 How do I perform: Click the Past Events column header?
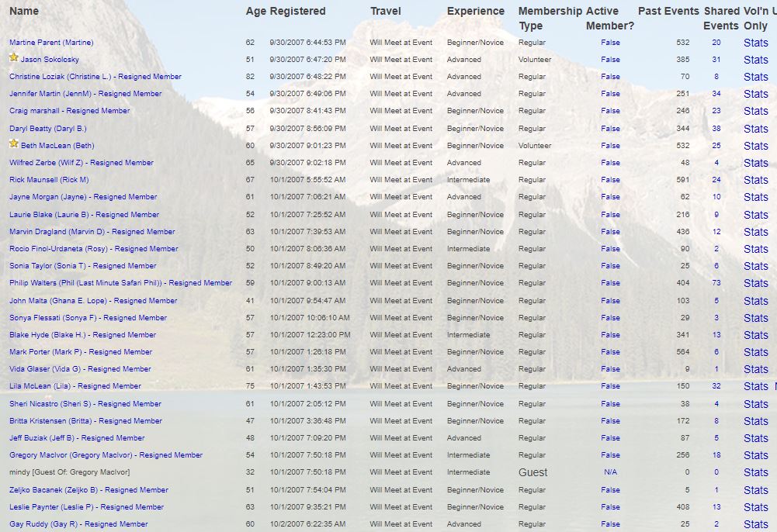pos(668,11)
